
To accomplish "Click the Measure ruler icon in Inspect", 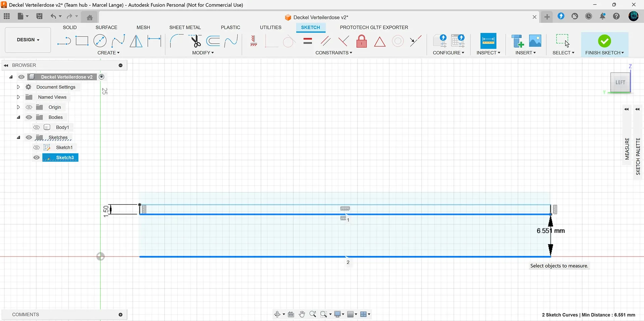I will [488, 41].
